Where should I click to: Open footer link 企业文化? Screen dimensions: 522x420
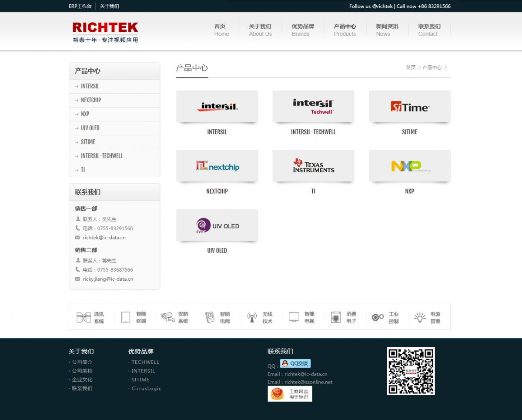pos(82,380)
